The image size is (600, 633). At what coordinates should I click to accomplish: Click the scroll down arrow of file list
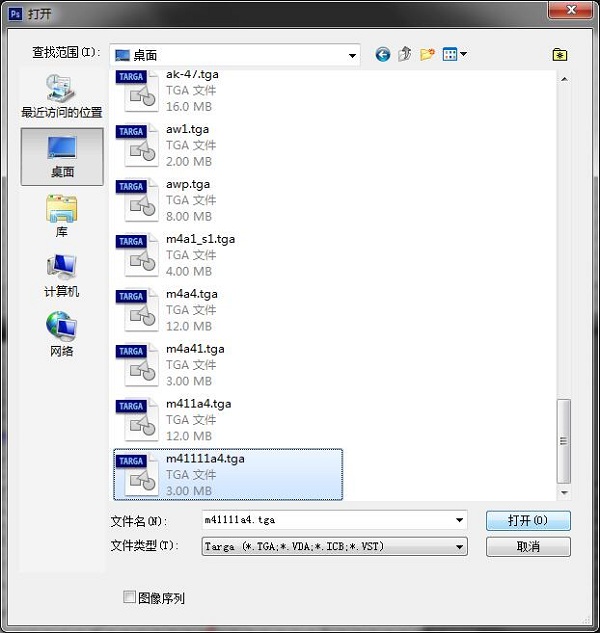(x=564, y=493)
